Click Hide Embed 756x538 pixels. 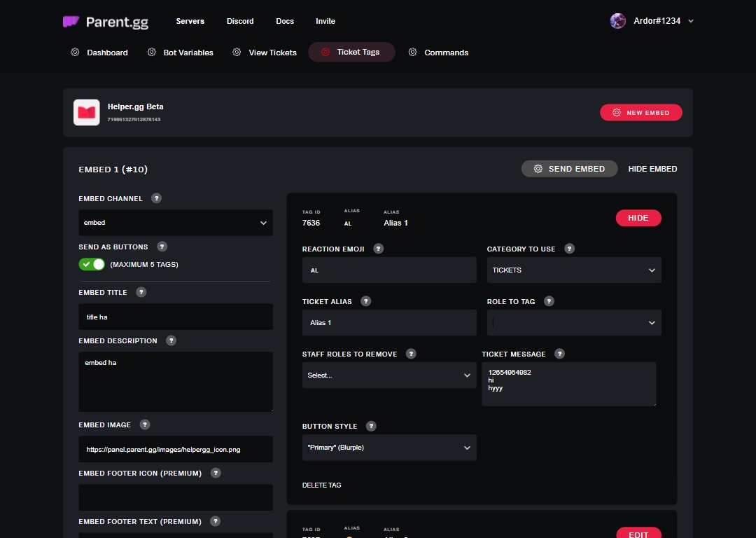(x=652, y=169)
